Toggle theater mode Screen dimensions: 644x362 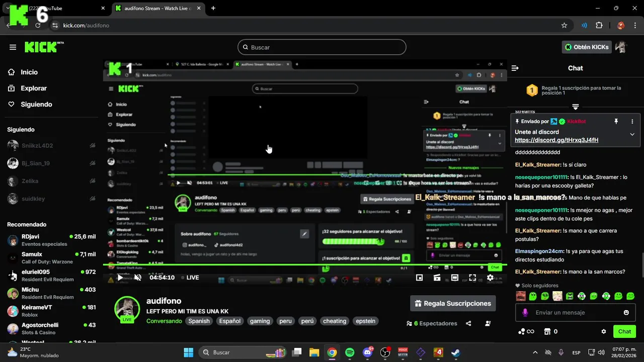click(454, 278)
